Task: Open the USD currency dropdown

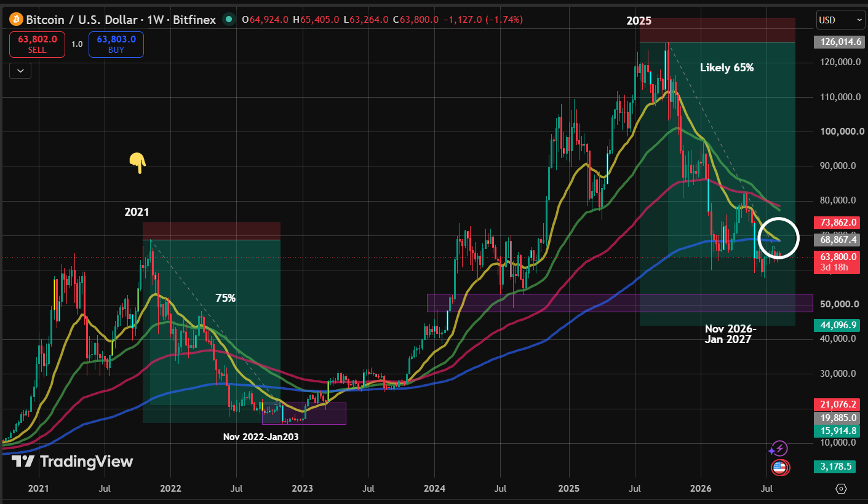Action: coord(840,20)
